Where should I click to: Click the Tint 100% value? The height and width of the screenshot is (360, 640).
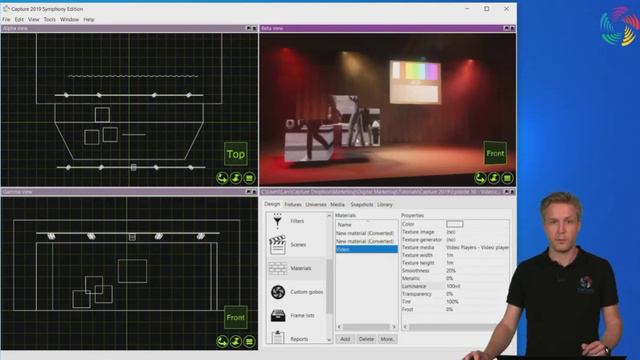click(x=452, y=302)
